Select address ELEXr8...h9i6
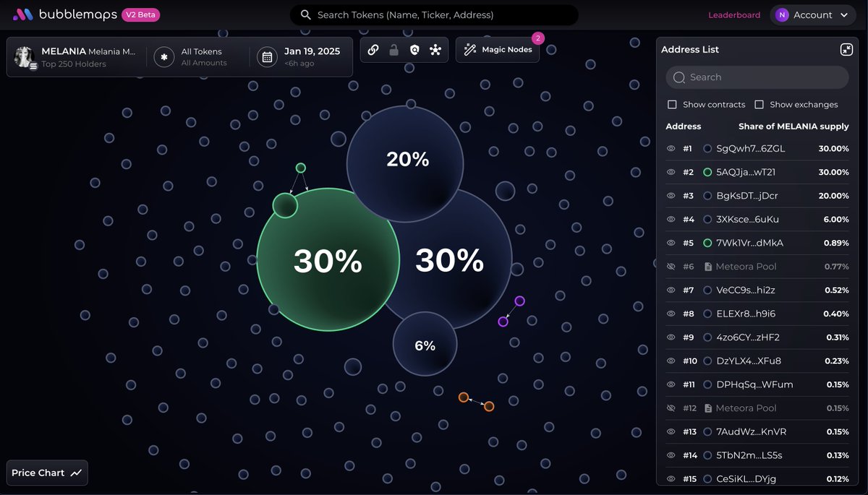 pyautogui.click(x=746, y=314)
